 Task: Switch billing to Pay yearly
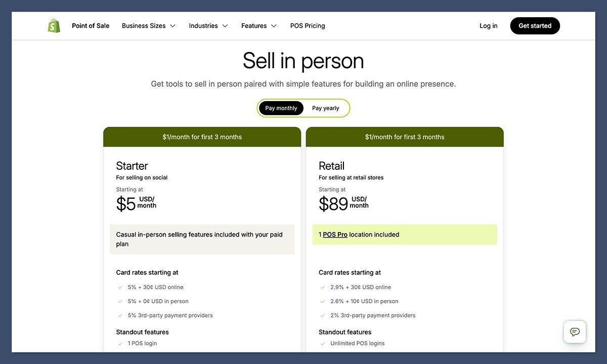[325, 108]
